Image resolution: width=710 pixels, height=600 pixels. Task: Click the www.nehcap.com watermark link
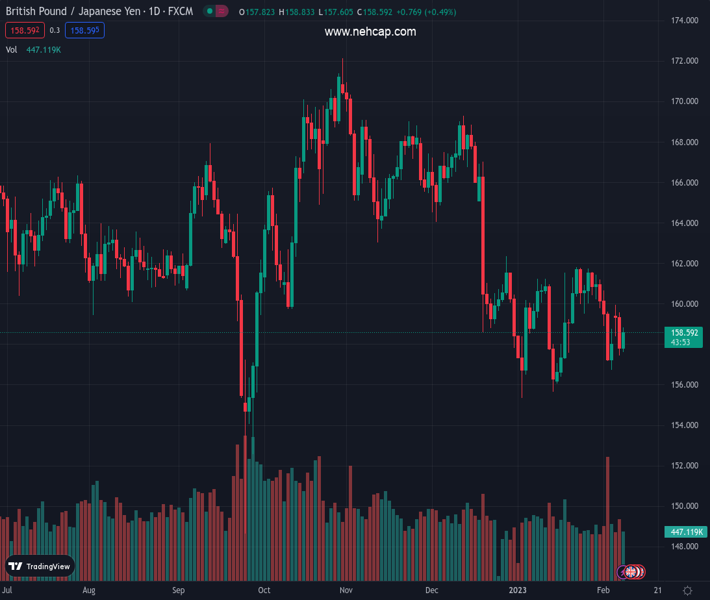tap(370, 32)
